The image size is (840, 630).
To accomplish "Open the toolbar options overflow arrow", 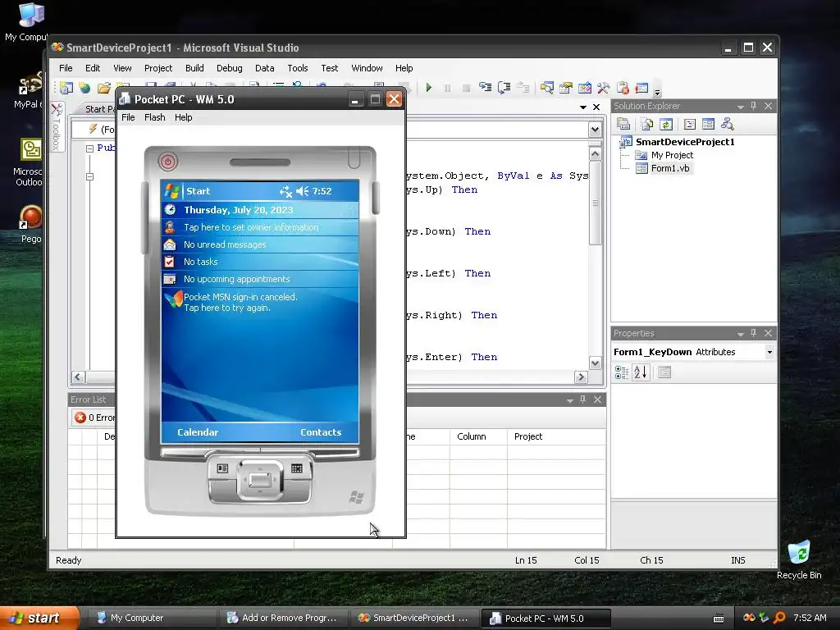I will click(657, 90).
